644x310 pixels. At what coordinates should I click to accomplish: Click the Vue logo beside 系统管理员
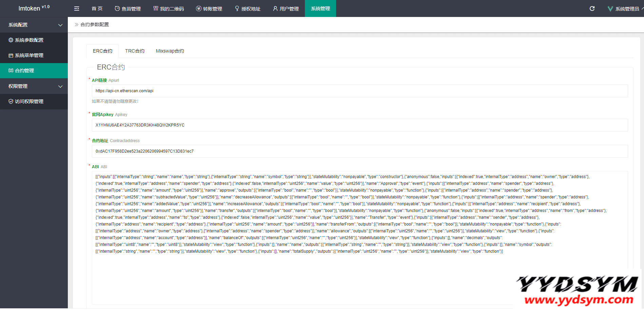610,9
